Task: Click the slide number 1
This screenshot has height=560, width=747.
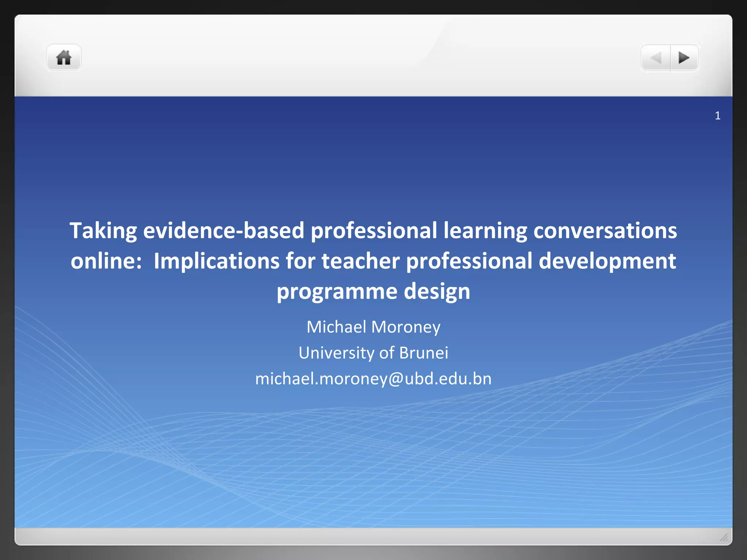Action: (x=717, y=116)
